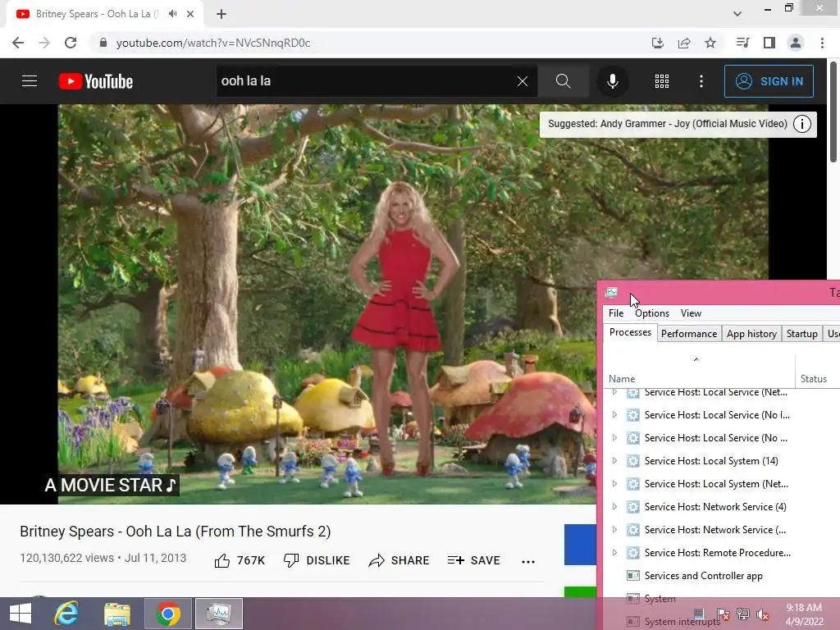Open the tab search dropdown arrow
840x630 pixels.
point(737,14)
